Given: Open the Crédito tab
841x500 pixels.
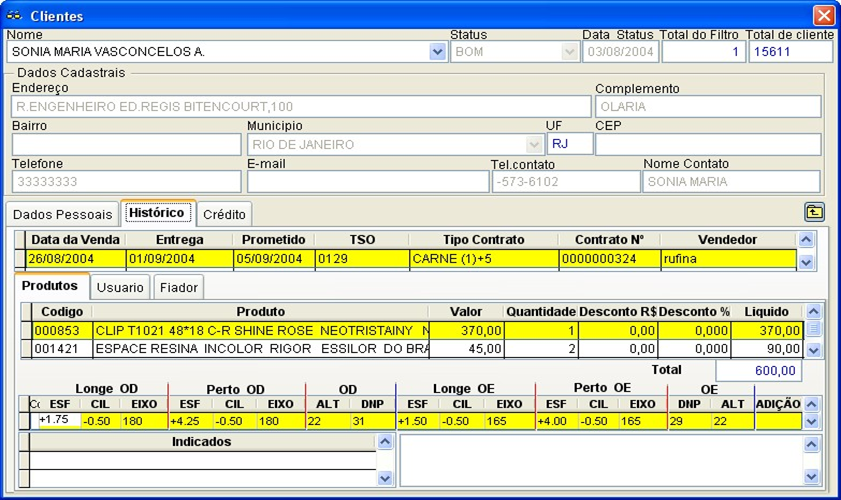Looking at the screenshot, I should (224, 214).
